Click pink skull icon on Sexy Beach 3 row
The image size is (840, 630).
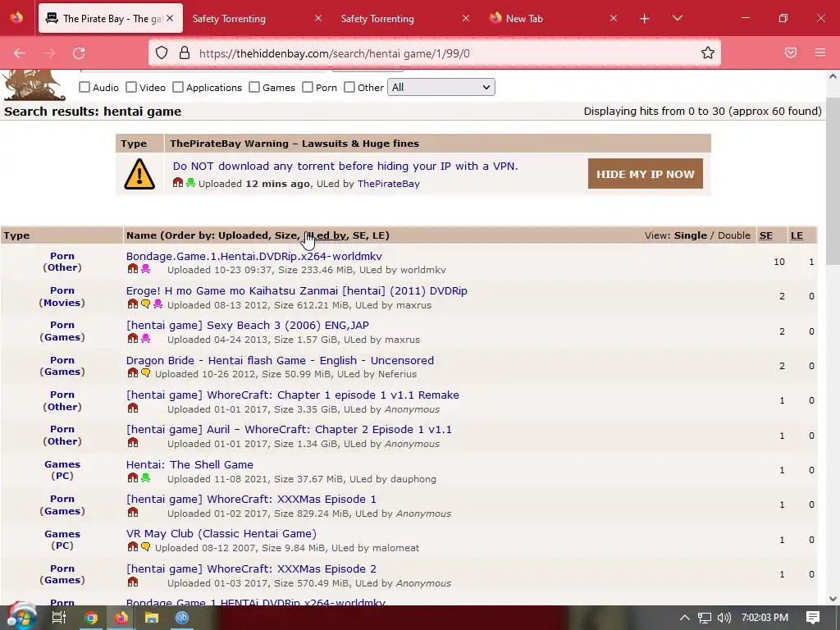(145, 338)
